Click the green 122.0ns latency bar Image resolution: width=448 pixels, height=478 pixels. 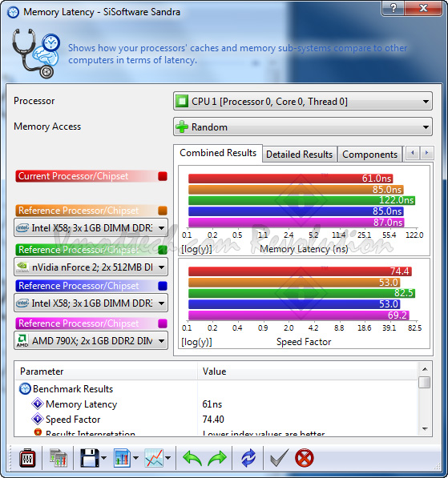(301, 200)
